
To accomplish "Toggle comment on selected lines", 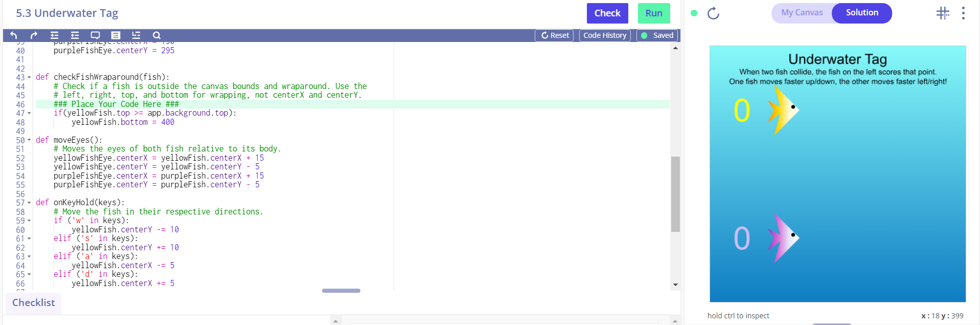I will (95, 35).
